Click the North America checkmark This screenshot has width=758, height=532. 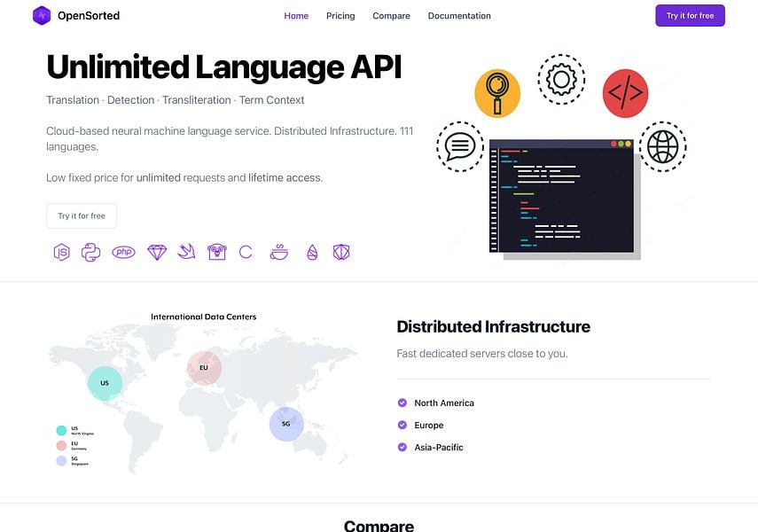click(x=402, y=403)
